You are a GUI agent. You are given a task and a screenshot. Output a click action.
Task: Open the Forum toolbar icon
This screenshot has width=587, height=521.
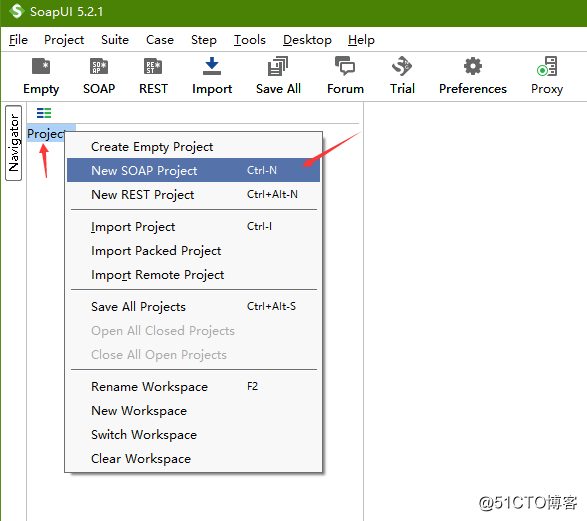[345, 66]
